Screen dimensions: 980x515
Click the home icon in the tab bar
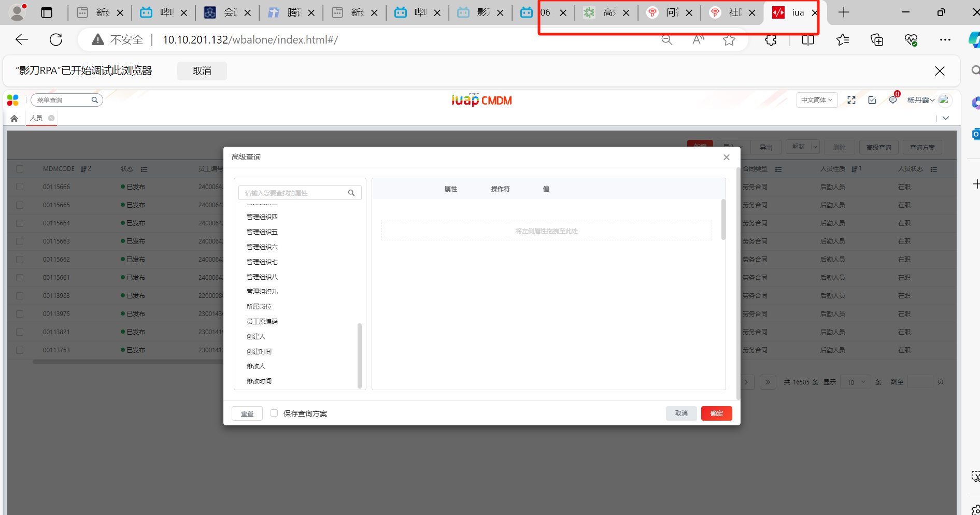click(14, 119)
